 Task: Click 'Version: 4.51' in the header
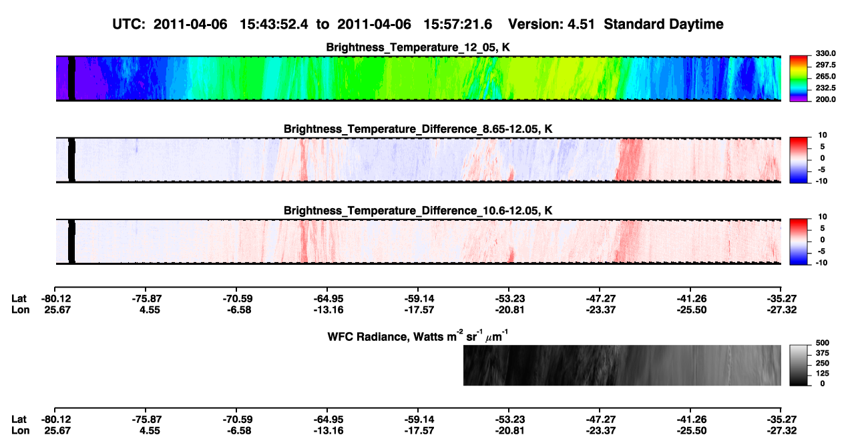pyautogui.click(x=552, y=24)
